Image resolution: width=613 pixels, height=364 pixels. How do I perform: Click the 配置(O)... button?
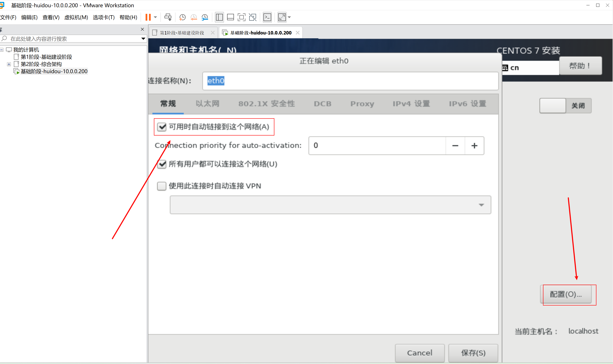pyautogui.click(x=566, y=294)
